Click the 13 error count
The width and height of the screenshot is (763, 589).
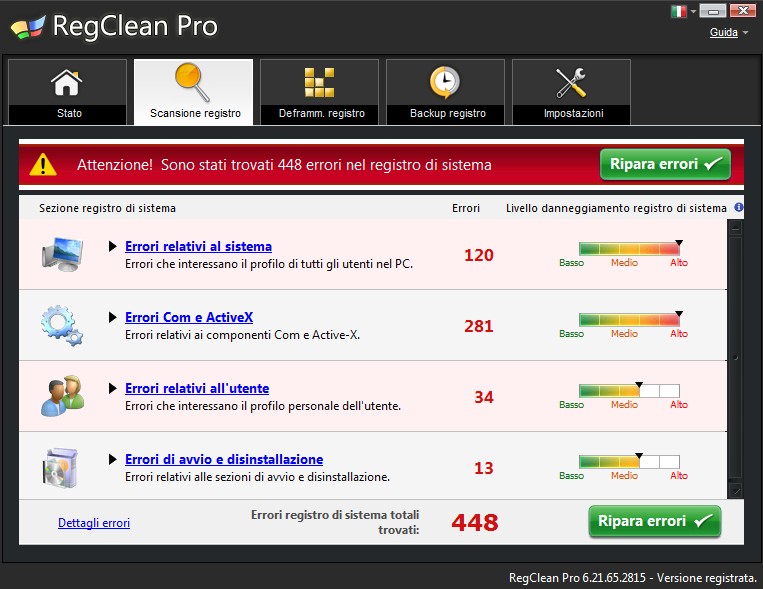[x=484, y=468]
